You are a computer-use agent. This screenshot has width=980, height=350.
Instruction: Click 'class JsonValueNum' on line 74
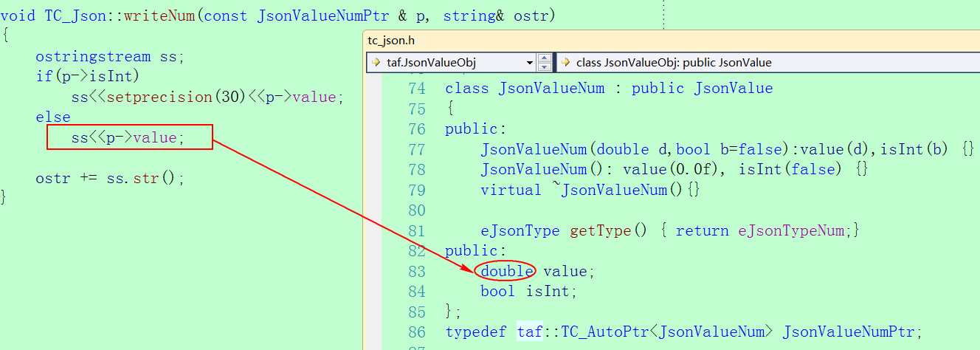tap(525, 89)
